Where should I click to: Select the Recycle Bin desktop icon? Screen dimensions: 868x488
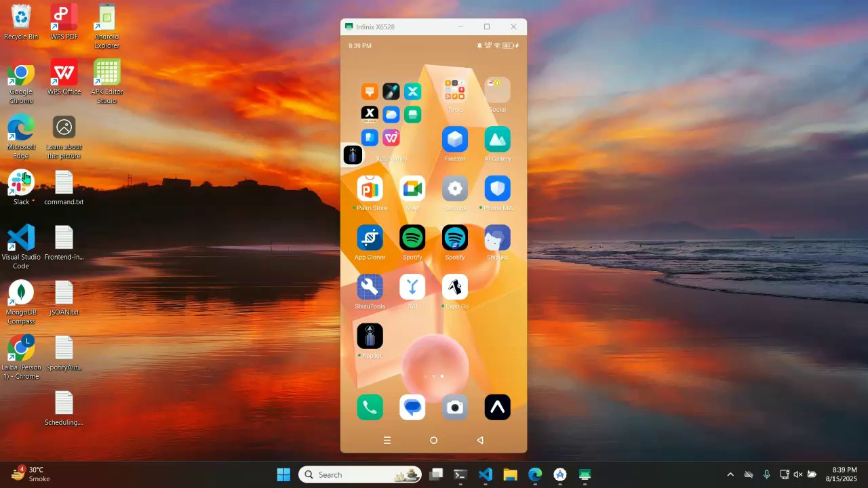click(x=21, y=22)
